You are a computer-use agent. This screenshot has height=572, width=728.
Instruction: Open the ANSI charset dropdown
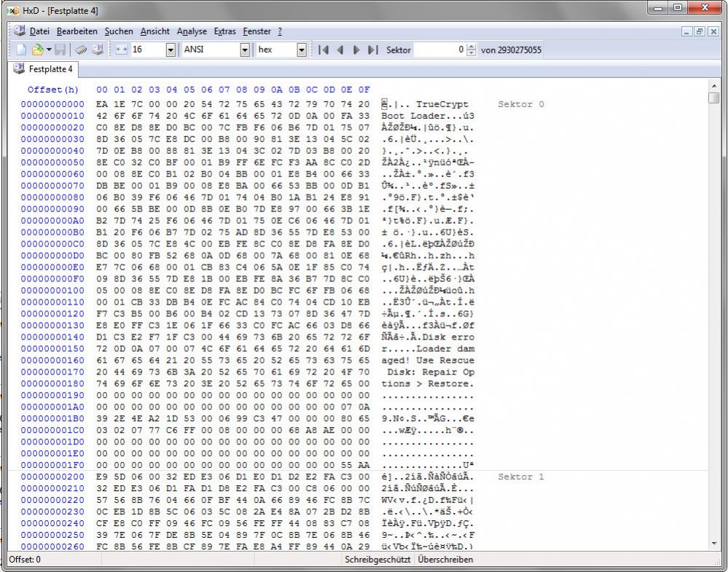(x=245, y=50)
